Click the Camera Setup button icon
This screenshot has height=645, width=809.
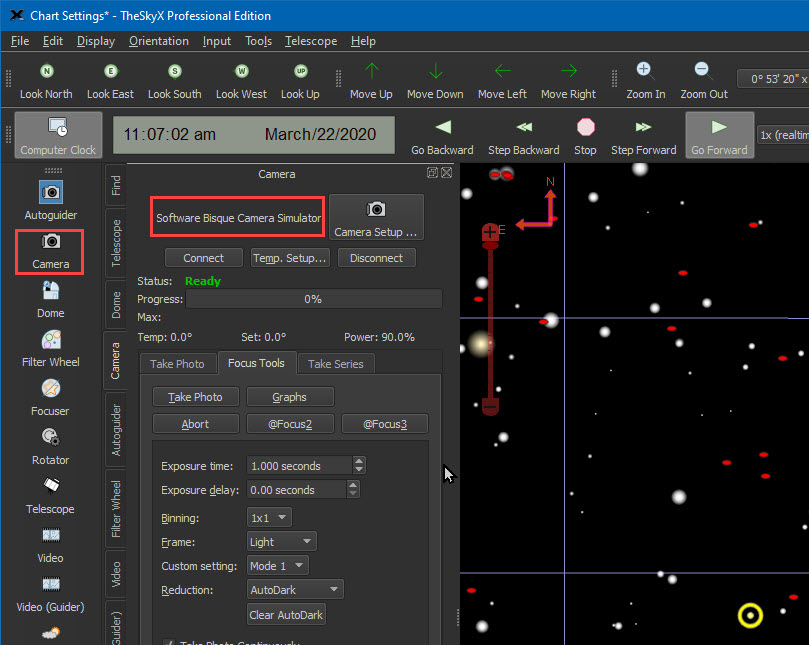click(376, 209)
